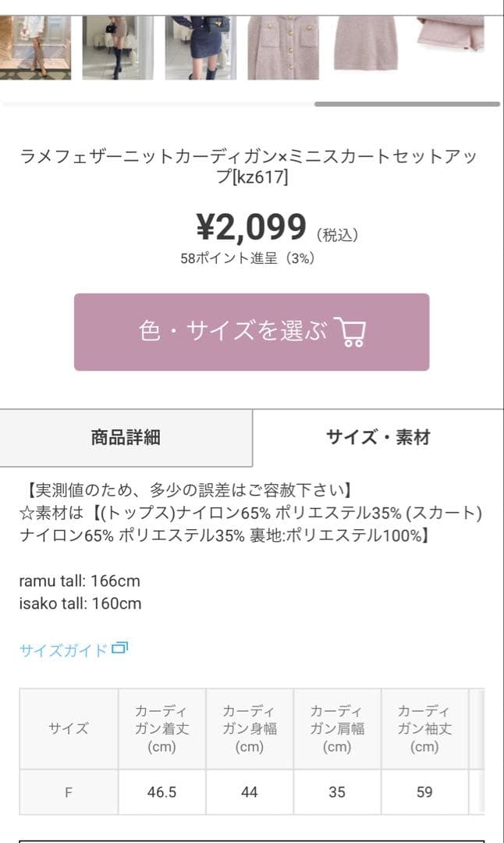Switch to 商品詳細 tab
This screenshot has height=843, width=504.
coord(126,438)
